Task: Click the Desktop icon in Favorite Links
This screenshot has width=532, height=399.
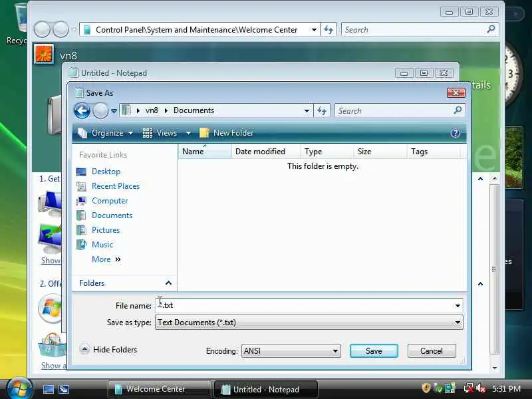Action: [x=81, y=172]
